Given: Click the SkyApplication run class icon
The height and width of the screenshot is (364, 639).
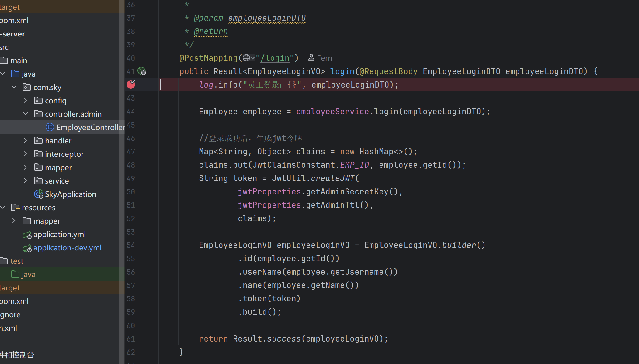Looking at the screenshot, I should (x=39, y=194).
